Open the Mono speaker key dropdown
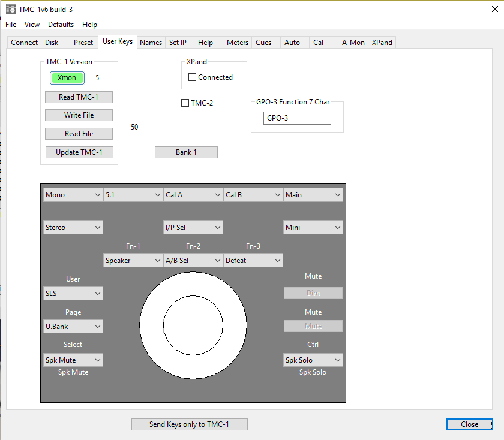This screenshot has height=440, width=504. tap(73, 194)
